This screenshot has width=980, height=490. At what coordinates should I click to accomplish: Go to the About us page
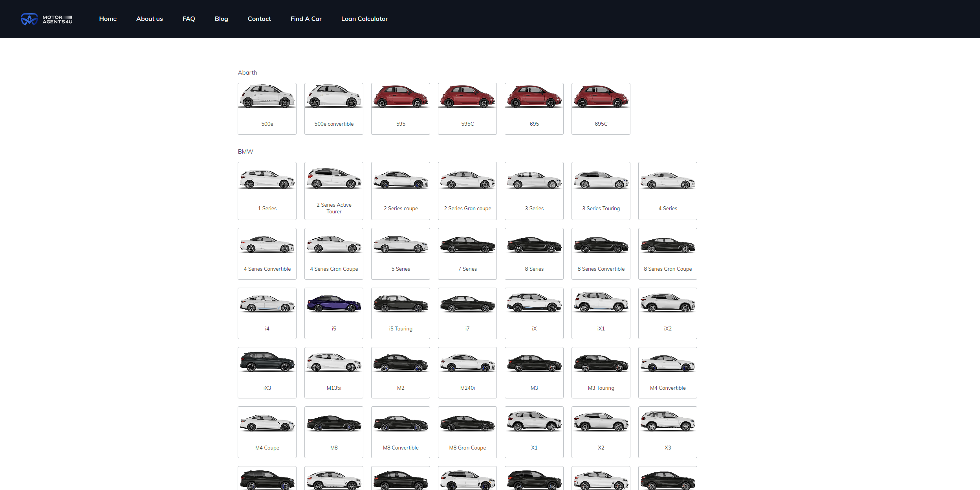click(149, 19)
